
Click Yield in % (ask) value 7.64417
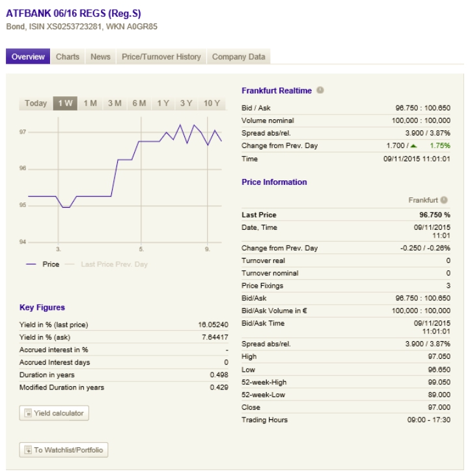[x=215, y=337]
